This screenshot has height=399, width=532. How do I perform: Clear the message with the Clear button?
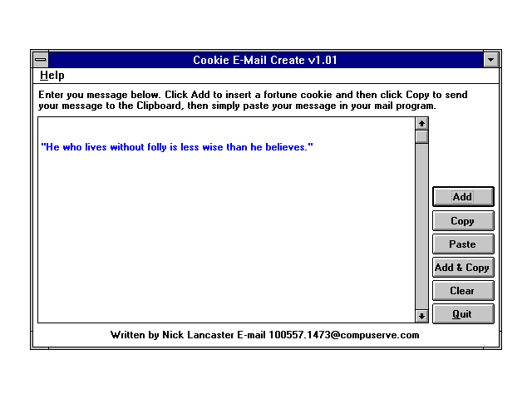click(x=463, y=291)
